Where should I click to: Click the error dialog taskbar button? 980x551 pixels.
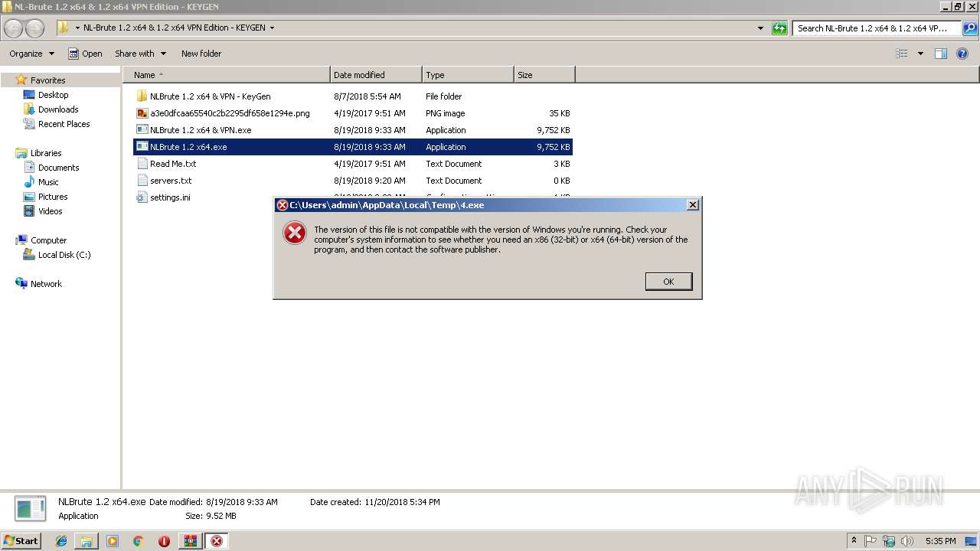click(216, 541)
